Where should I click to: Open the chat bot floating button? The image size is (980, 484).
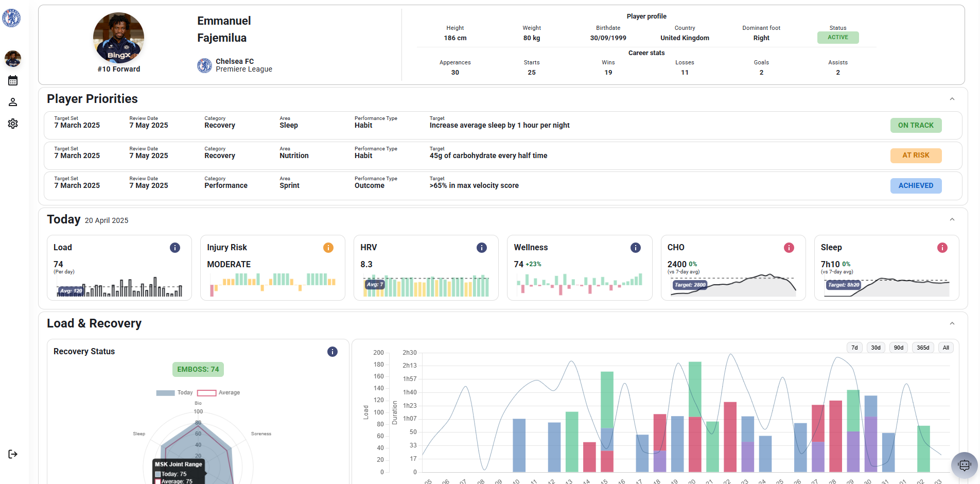[964, 465]
